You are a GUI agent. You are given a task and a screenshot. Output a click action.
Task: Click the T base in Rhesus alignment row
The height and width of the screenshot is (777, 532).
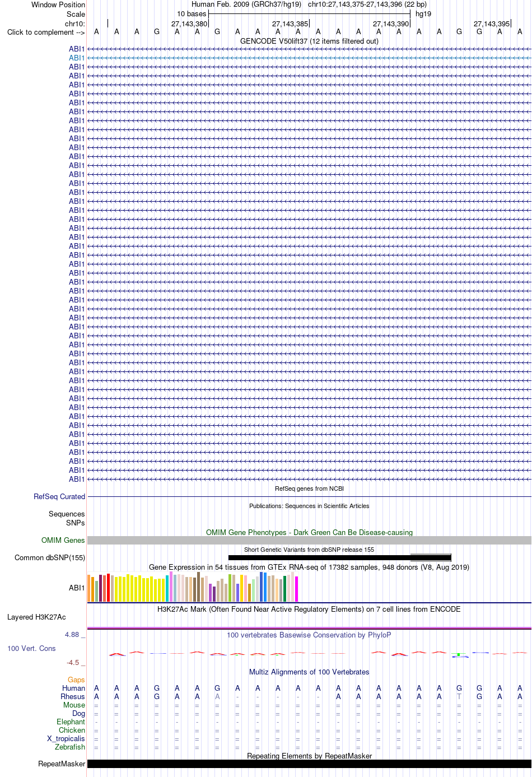[459, 696]
